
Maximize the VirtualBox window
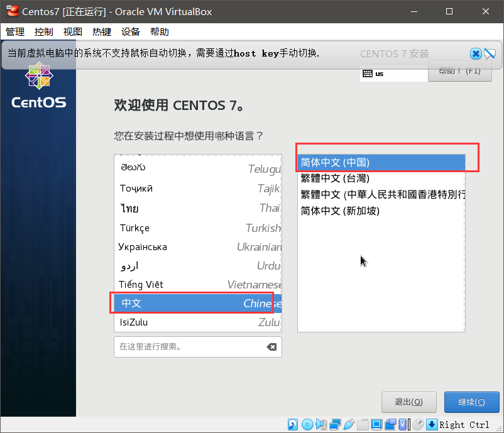tap(449, 11)
